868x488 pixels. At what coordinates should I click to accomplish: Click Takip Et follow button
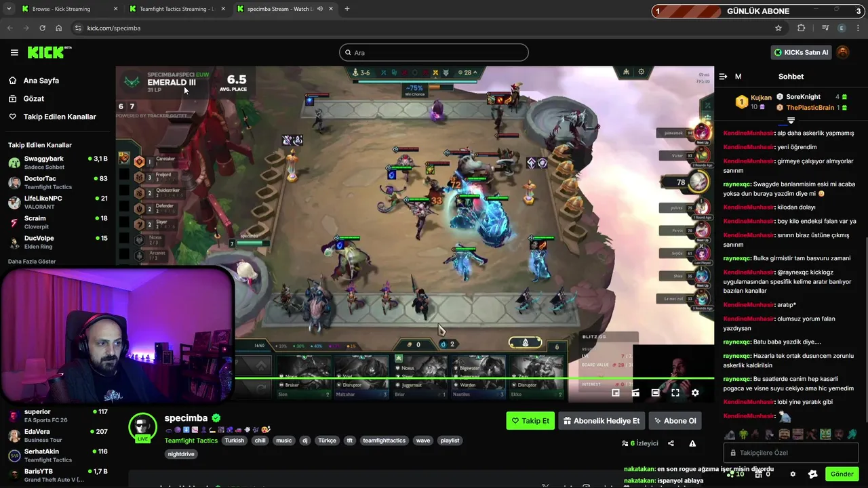530,421
